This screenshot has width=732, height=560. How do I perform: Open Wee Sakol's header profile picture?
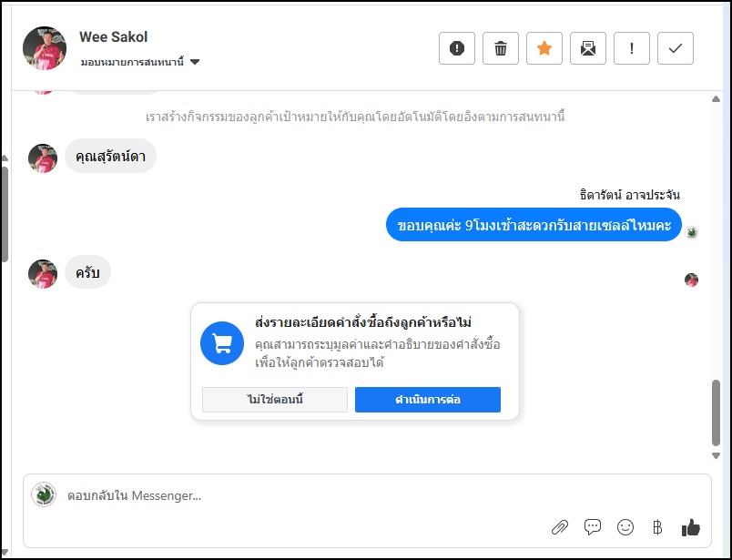pyautogui.click(x=45, y=48)
